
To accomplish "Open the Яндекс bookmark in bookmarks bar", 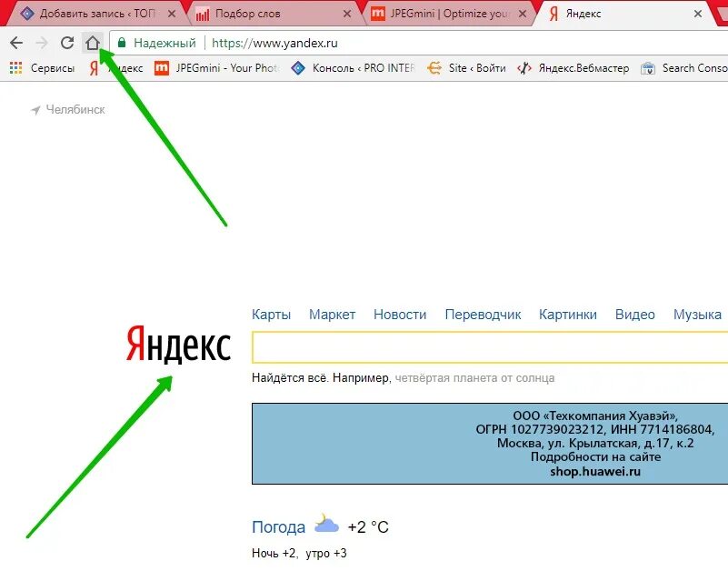I will 116,68.
